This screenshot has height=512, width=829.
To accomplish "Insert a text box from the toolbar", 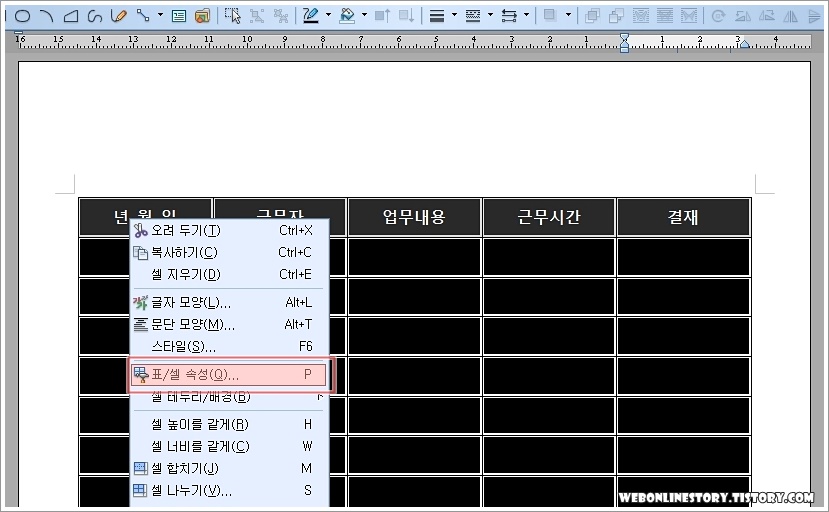I will pyautogui.click(x=179, y=16).
